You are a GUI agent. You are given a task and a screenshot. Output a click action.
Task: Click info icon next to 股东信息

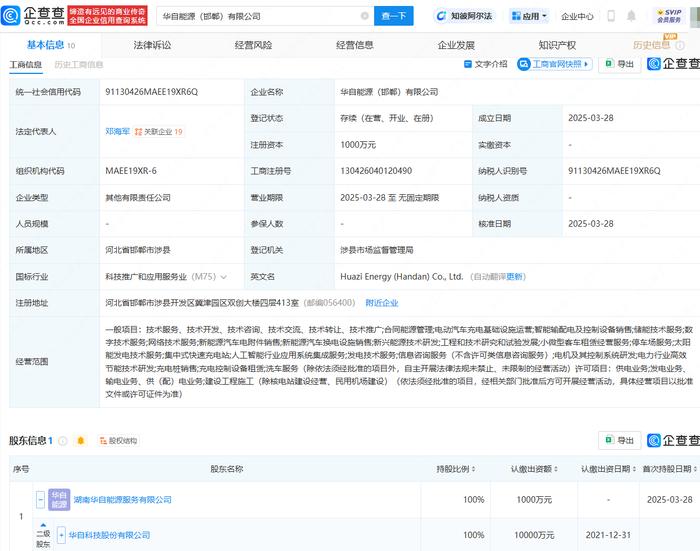[x=63, y=441]
